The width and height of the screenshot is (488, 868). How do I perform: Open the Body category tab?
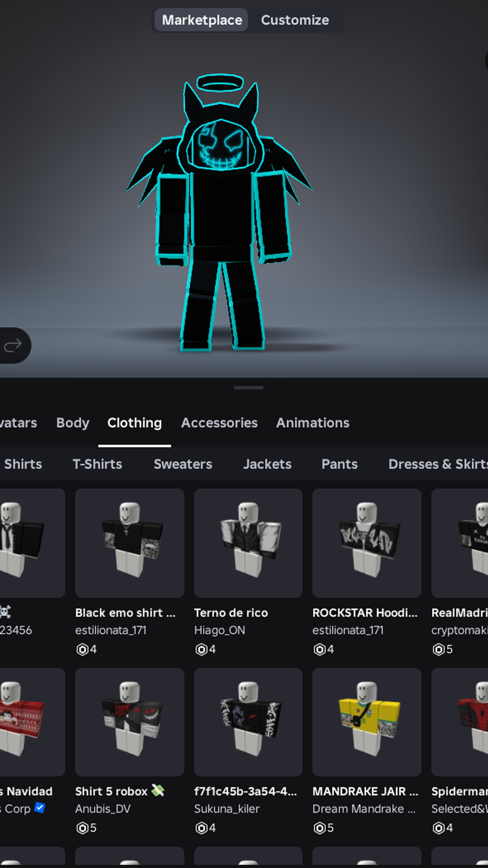pos(73,423)
